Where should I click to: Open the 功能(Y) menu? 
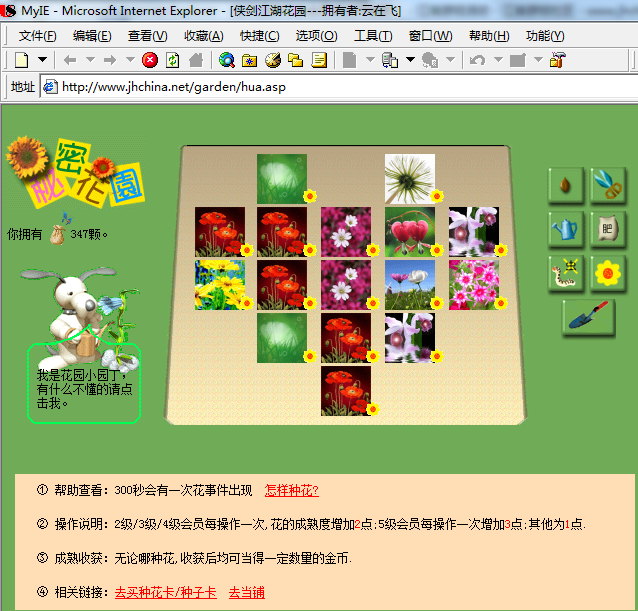(545, 36)
